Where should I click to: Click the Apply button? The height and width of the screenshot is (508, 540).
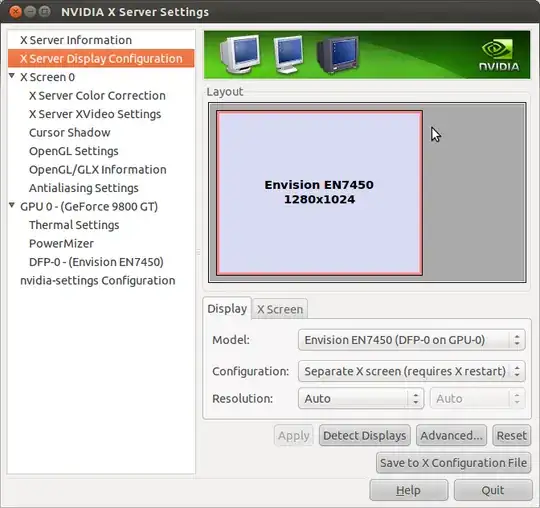point(294,436)
